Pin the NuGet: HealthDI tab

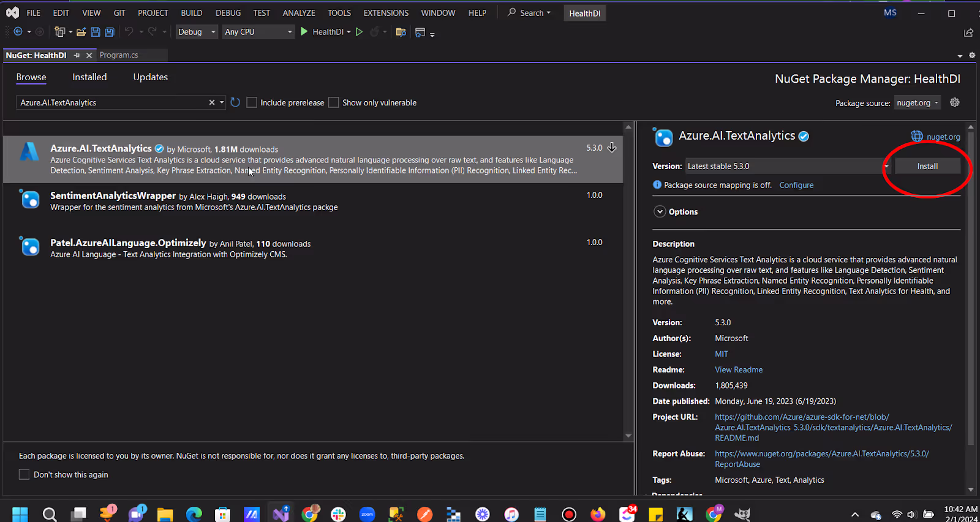(77, 55)
